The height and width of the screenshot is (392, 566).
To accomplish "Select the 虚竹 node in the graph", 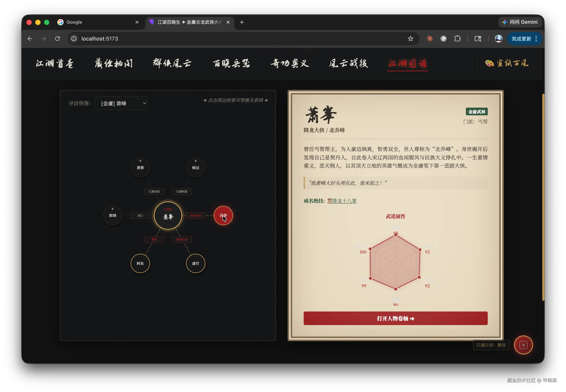I will click(196, 263).
